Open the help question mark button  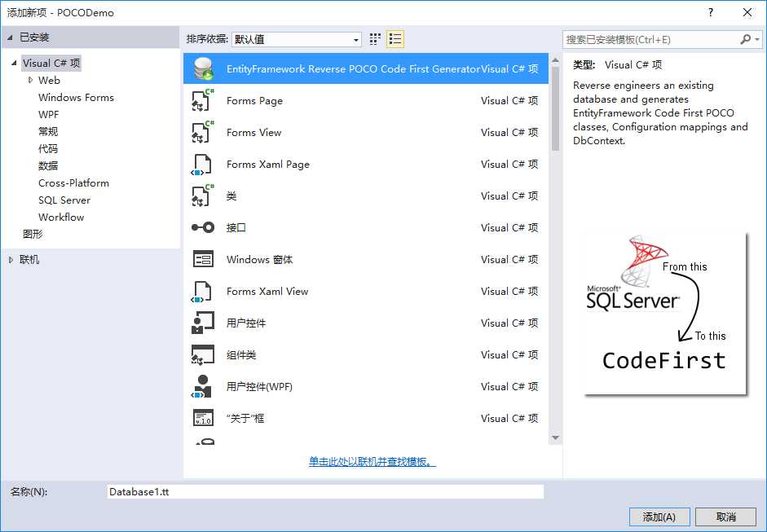tap(711, 12)
